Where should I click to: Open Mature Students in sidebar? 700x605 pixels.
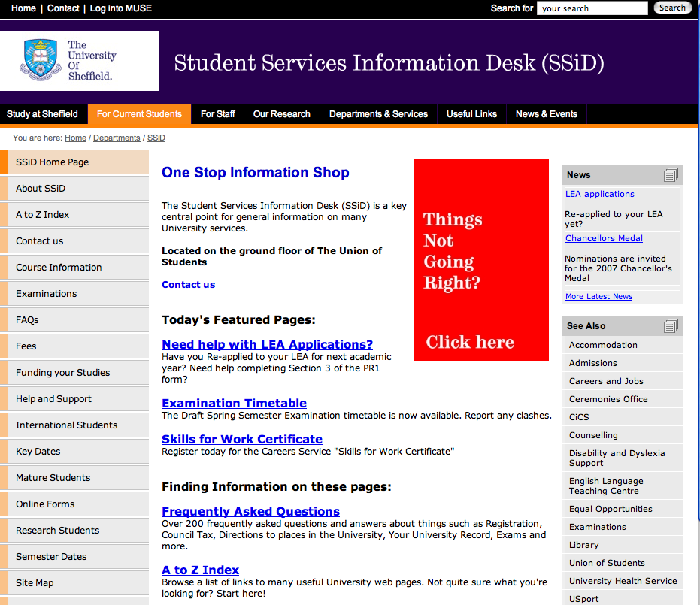(x=74, y=478)
